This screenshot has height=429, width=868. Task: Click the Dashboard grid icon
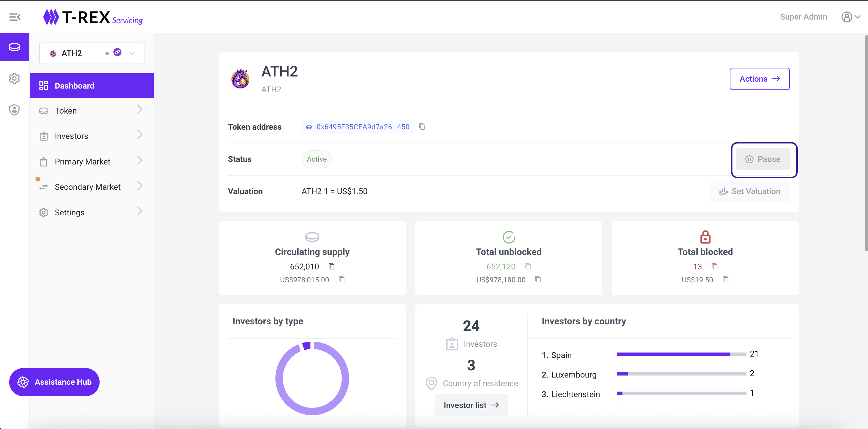tap(44, 85)
